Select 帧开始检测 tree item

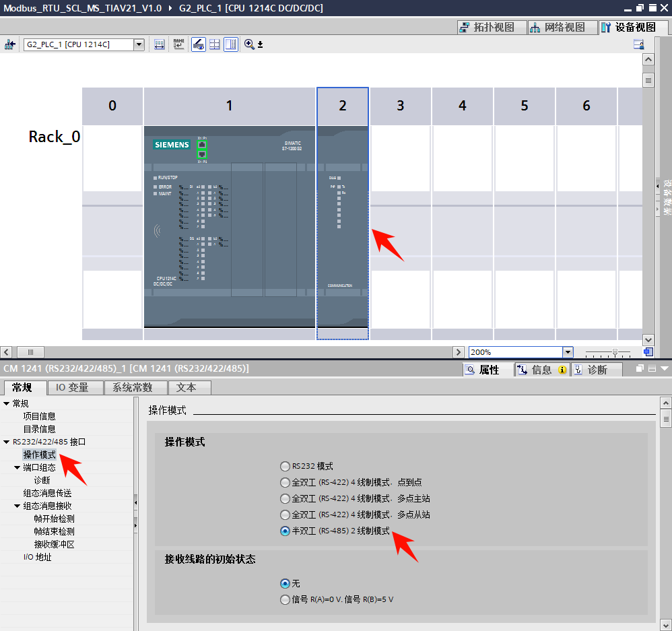click(x=55, y=519)
